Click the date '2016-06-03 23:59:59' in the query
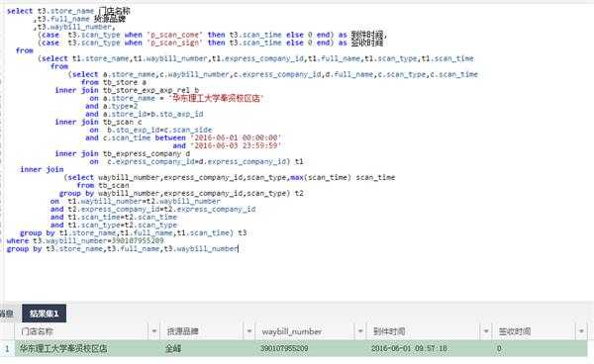 pyautogui.click(x=236, y=145)
